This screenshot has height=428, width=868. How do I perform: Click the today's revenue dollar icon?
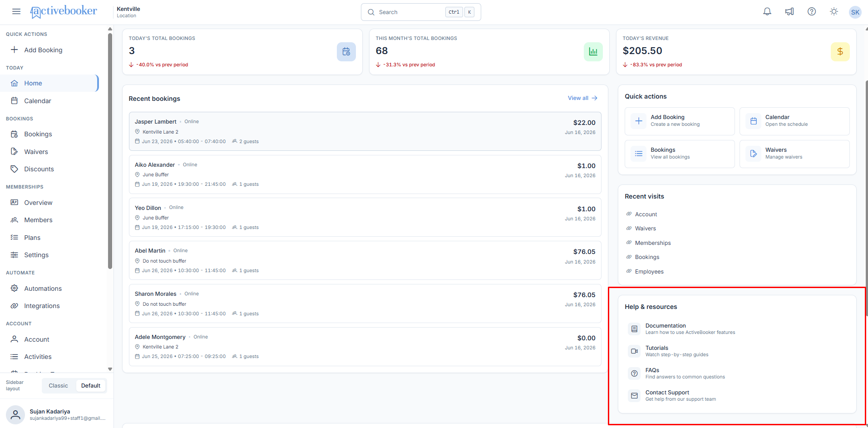pyautogui.click(x=840, y=52)
